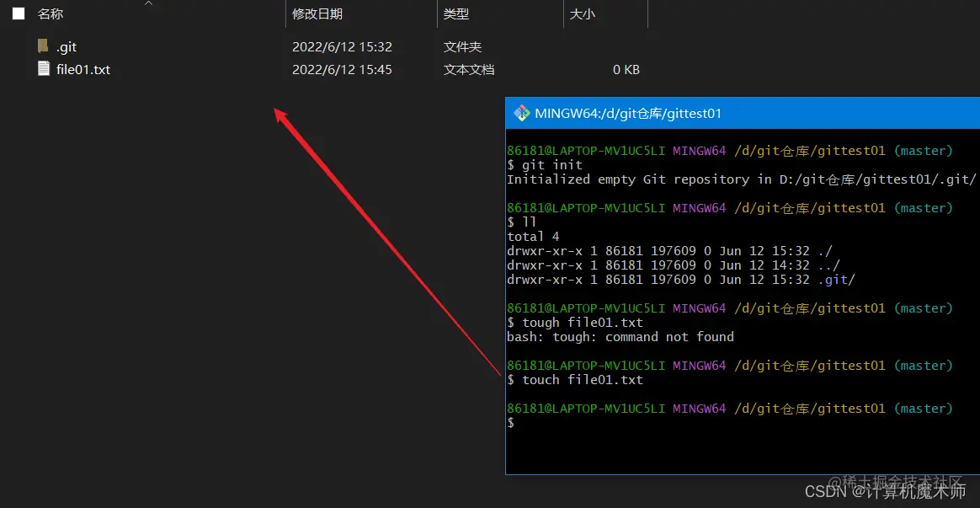Click the listing line ending in '../'
This screenshot has height=508, width=980.
[674, 265]
